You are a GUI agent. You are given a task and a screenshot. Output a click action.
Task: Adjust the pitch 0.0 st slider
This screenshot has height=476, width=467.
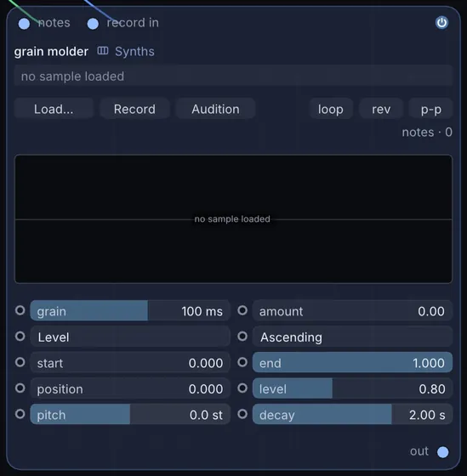tap(130, 415)
